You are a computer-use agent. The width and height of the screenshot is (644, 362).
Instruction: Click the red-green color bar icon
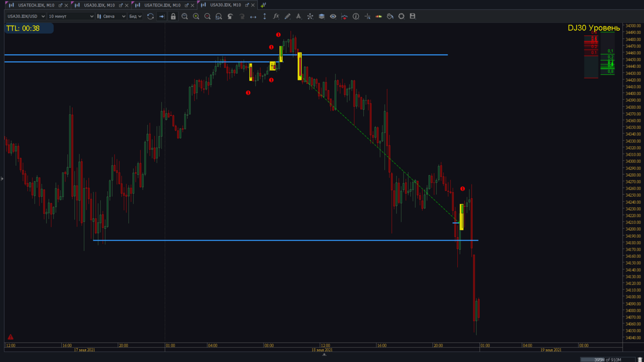[x=379, y=16]
